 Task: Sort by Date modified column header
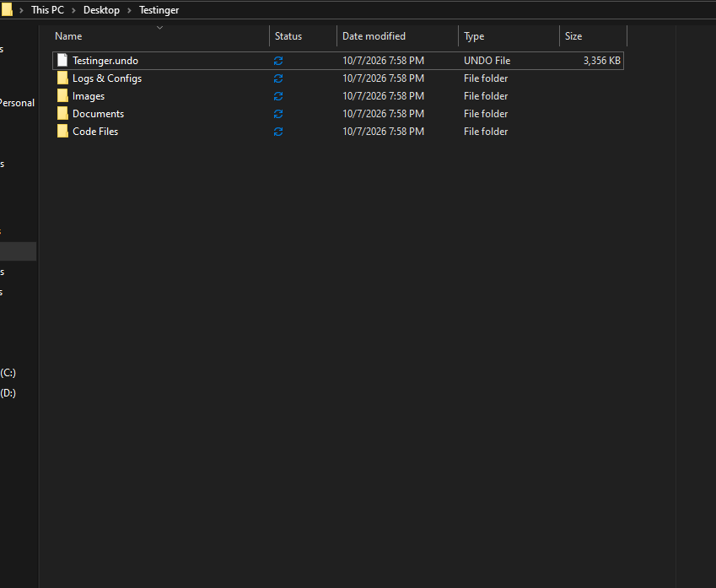[x=398, y=36]
